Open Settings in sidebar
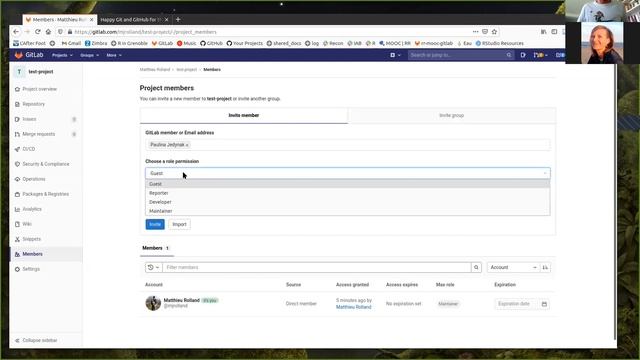This screenshot has height=360, width=640. click(31, 269)
